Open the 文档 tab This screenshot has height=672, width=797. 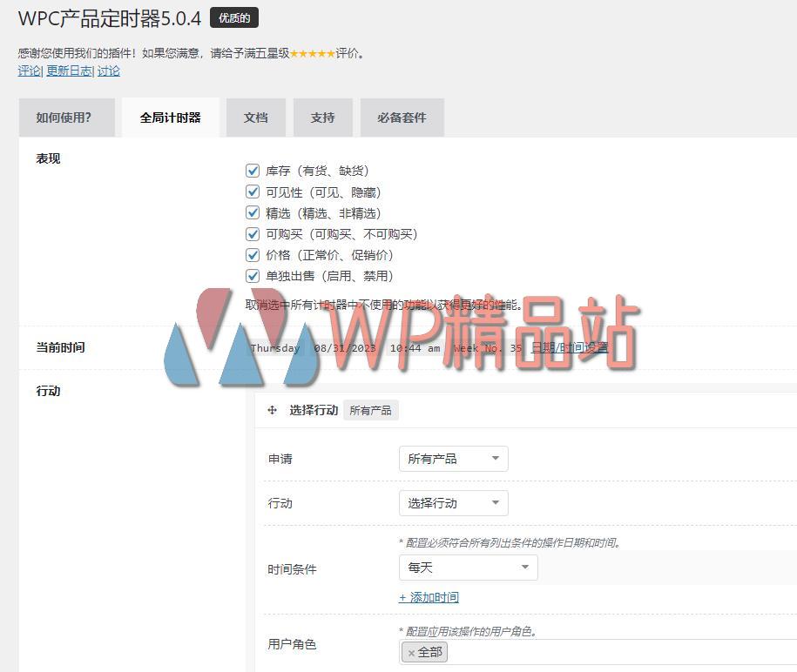point(255,117)
